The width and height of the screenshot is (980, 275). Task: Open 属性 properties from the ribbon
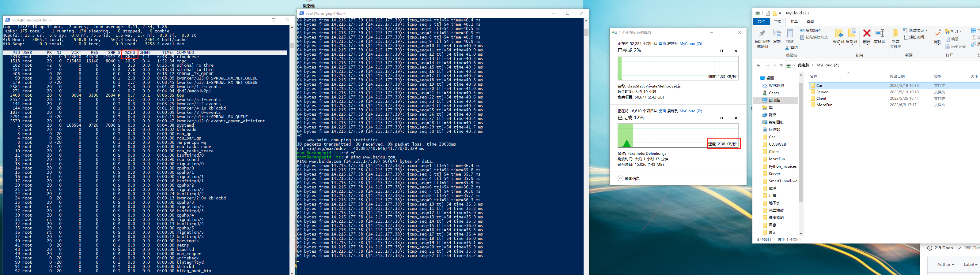pyautogui.click(x=938, y=36)
